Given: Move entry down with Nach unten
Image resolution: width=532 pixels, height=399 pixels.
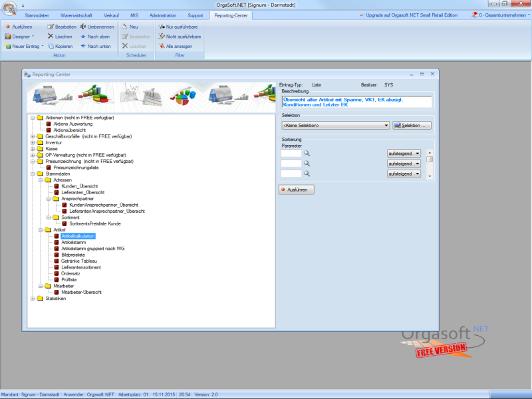Looking at the screenshot, I should pyautogui.click(x=83, y=47).
